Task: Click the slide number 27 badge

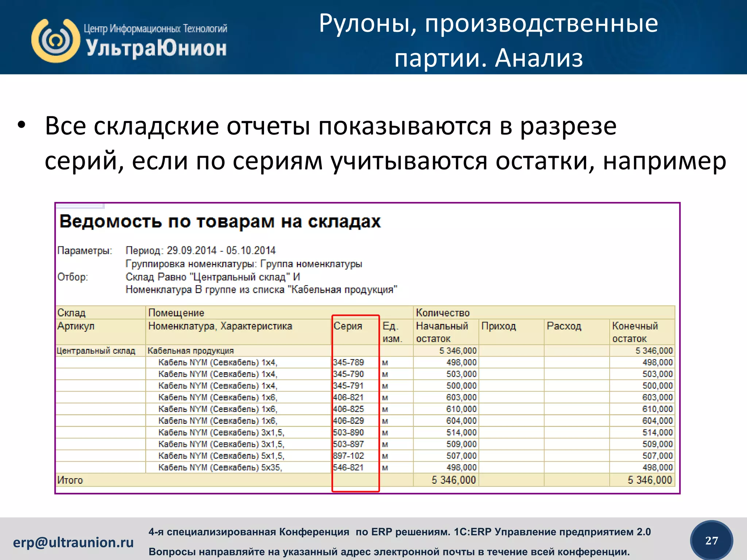Action: pyautogui.click(x=712, y=540)
